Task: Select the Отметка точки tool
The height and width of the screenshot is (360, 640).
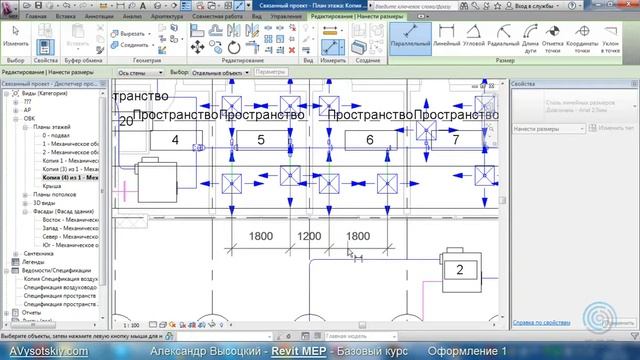Action: (553, 38)
